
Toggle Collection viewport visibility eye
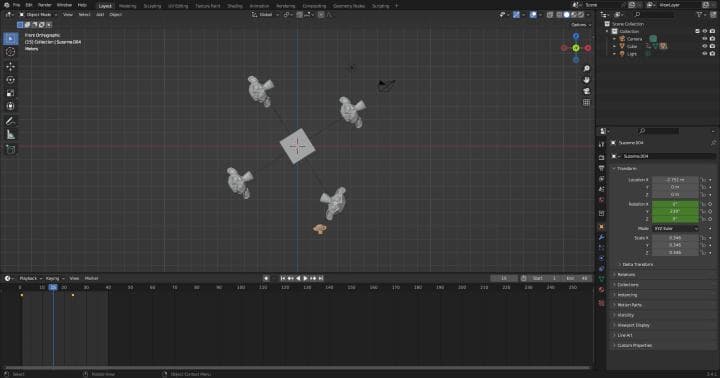point(705,31)
